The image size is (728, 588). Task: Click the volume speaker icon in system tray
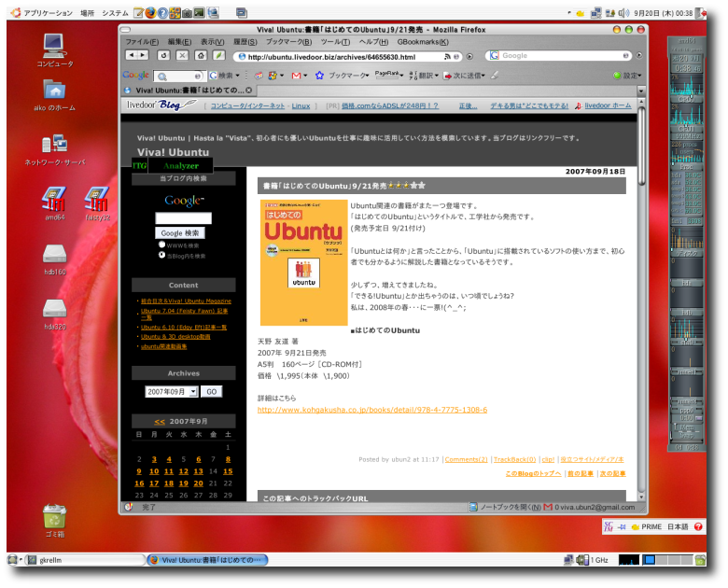click(623, 13)
